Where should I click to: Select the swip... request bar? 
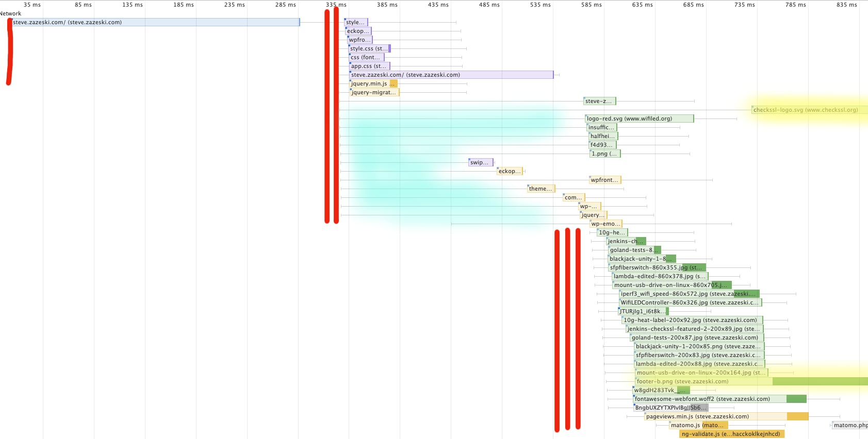480,162
